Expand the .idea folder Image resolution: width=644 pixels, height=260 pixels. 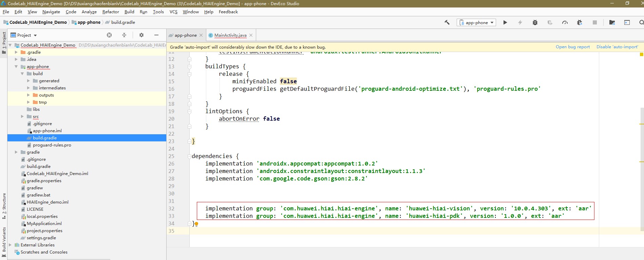(16, 59)
